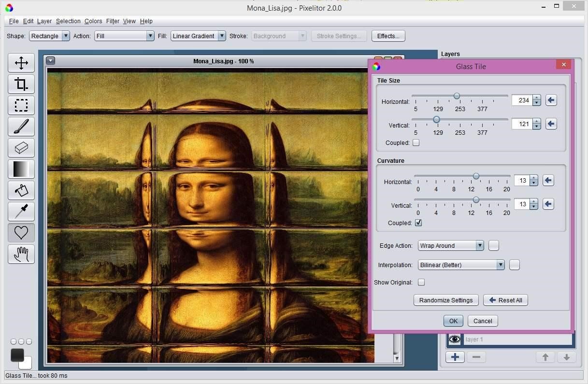Open the File menu

tap(14, 21)
